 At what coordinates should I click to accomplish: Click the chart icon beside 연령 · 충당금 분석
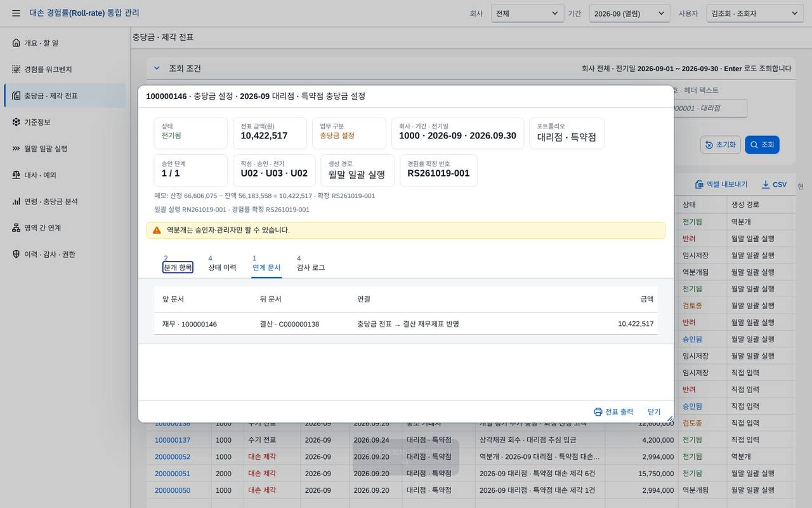click(x=16, y=201)
